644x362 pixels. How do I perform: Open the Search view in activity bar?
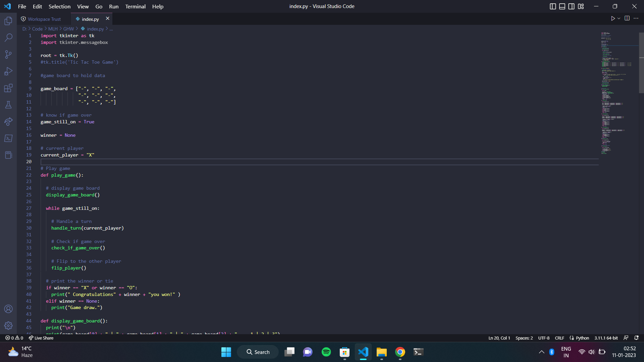pos(8,38)
